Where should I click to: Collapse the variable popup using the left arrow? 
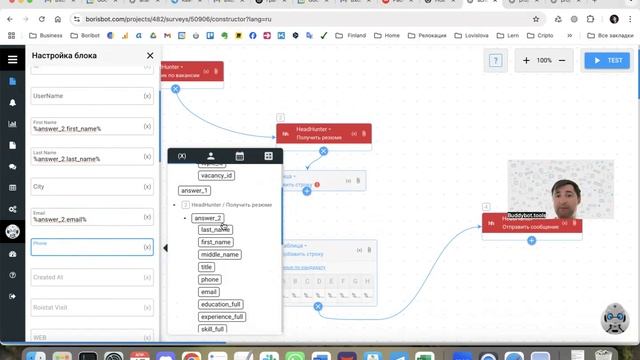click(x=165, y=248)
